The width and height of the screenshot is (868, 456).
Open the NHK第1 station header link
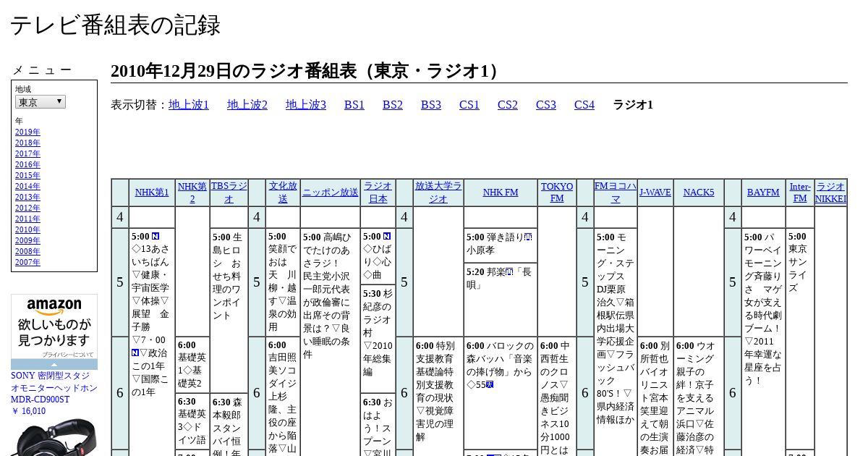coord(152,193)
